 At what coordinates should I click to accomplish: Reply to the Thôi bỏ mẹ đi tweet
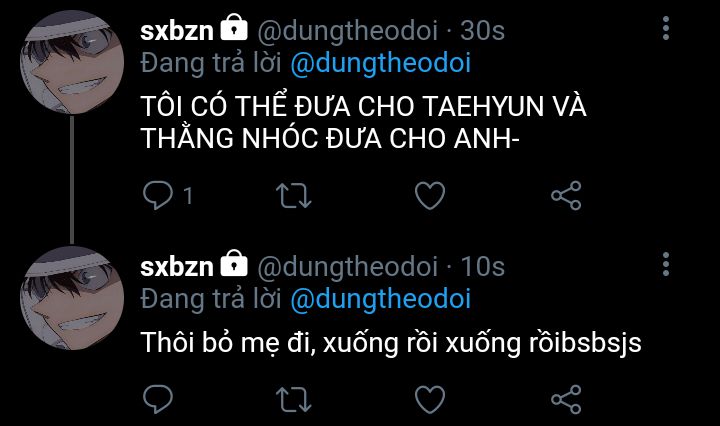(x=158, y=399)
